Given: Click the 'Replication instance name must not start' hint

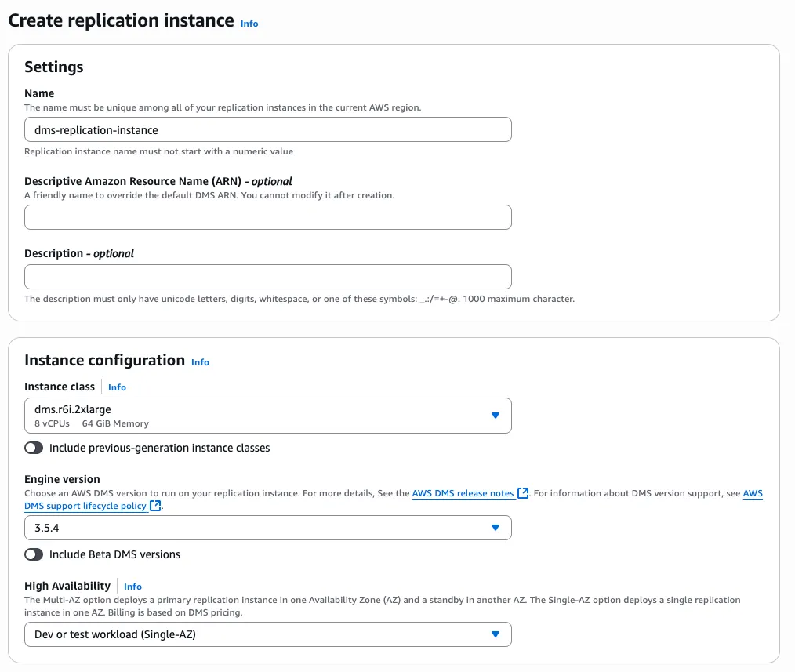Looking at the screenshot, I should click(x=158, y=151).
